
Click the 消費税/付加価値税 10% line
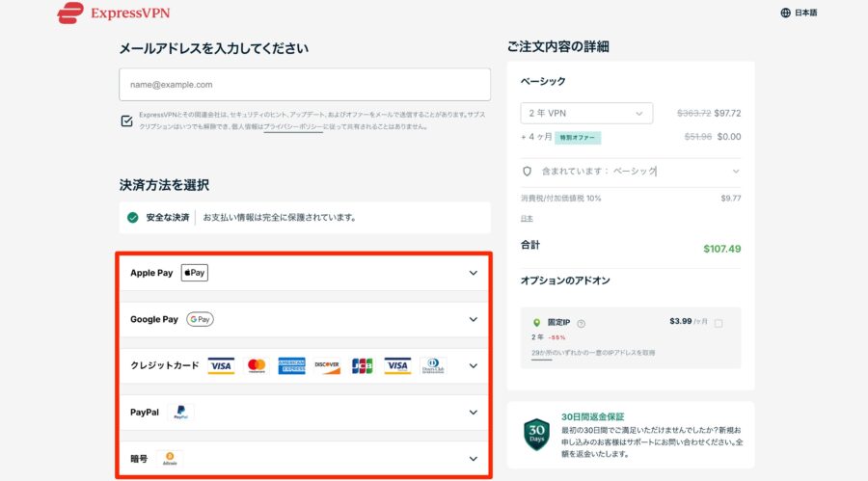560,199
